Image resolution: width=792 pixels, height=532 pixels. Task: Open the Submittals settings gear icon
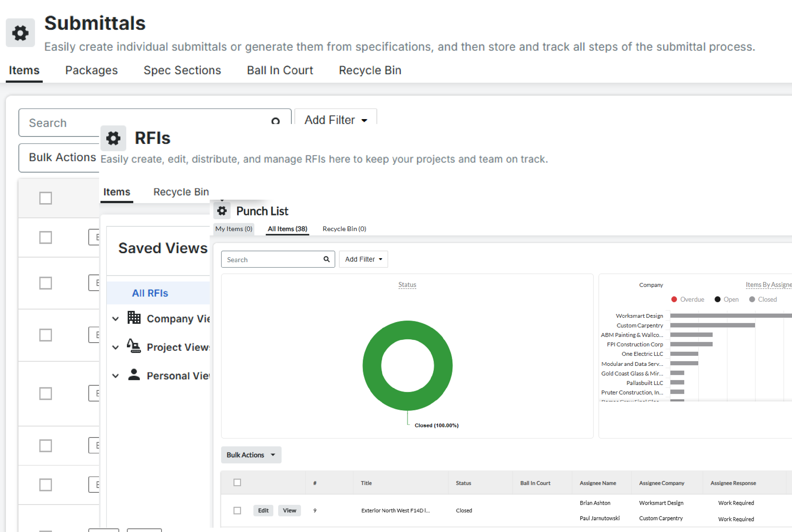coord(20,33)
